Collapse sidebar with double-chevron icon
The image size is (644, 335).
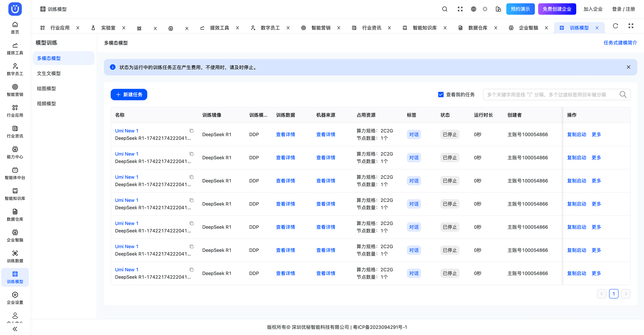coord(15,329)
